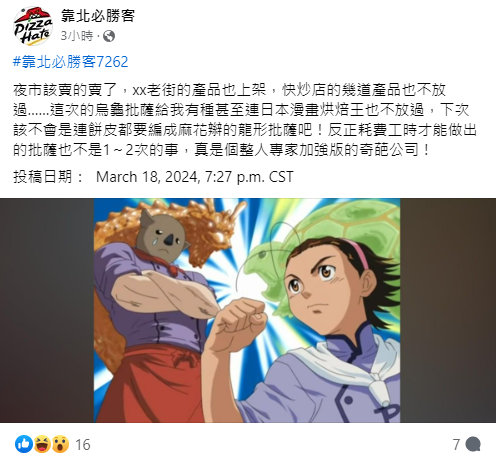Image resolution: width=496 pixels, height=462 pixels.
Task: View who reacted via the 16 count
Action: click(83, 445)
